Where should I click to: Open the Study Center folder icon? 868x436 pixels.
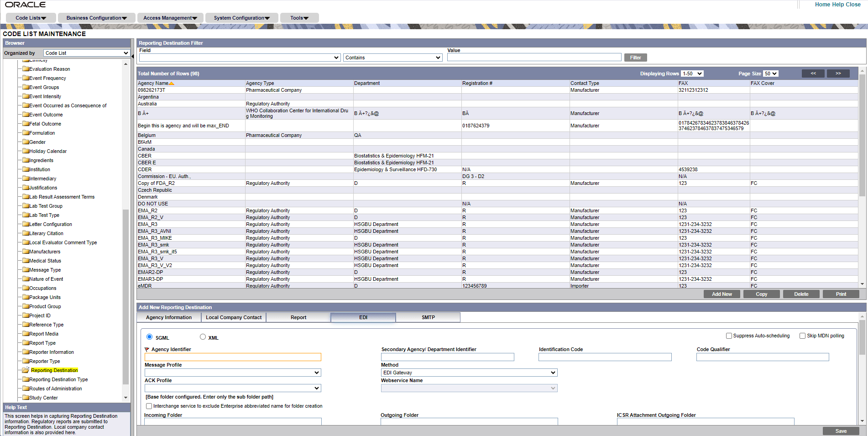[x=26, y=398]
